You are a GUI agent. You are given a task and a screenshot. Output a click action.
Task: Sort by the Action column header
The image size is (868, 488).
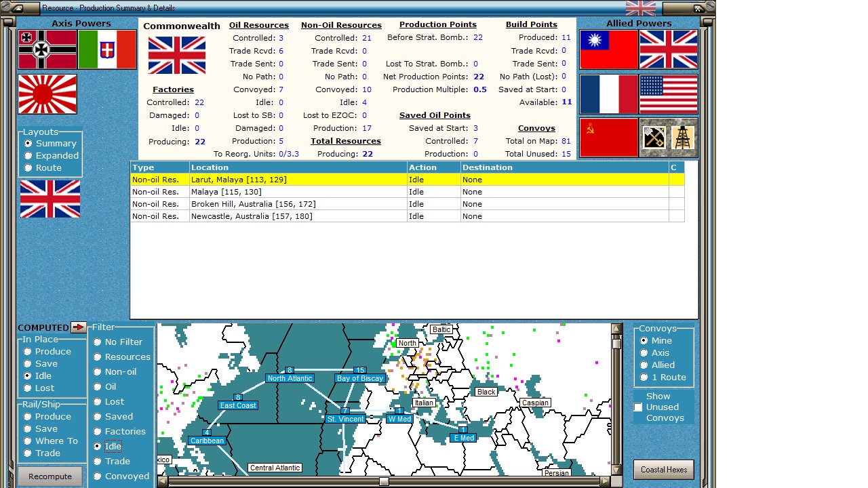(x=434, y=167)
